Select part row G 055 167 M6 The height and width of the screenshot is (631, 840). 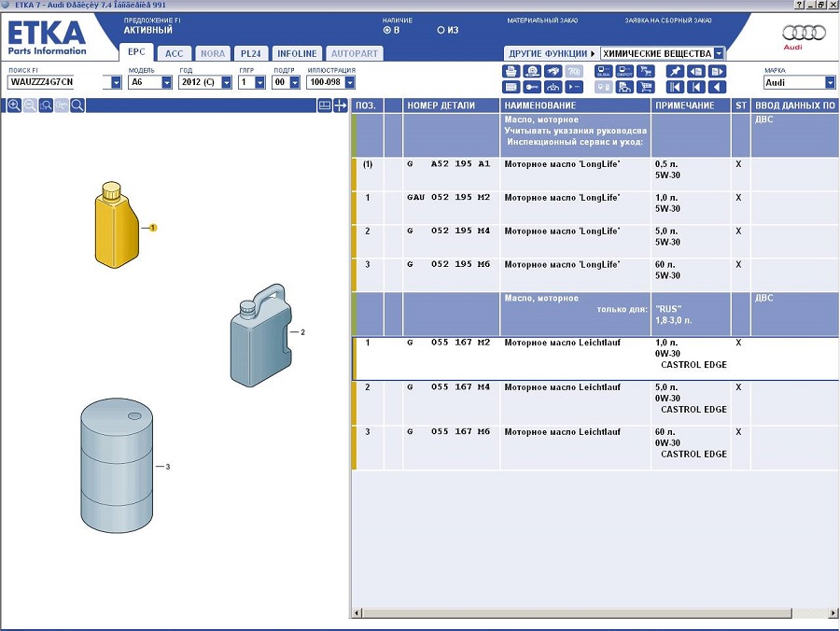[595, 448]
